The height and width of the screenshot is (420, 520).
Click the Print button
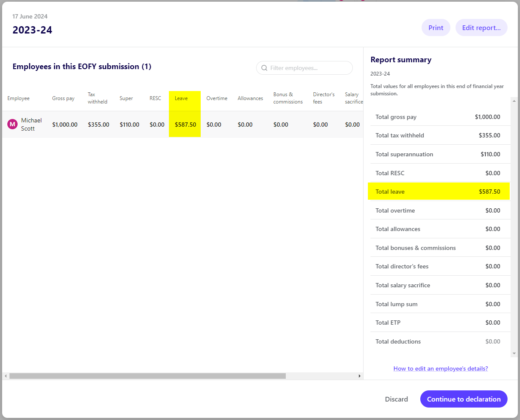point(436,27)
